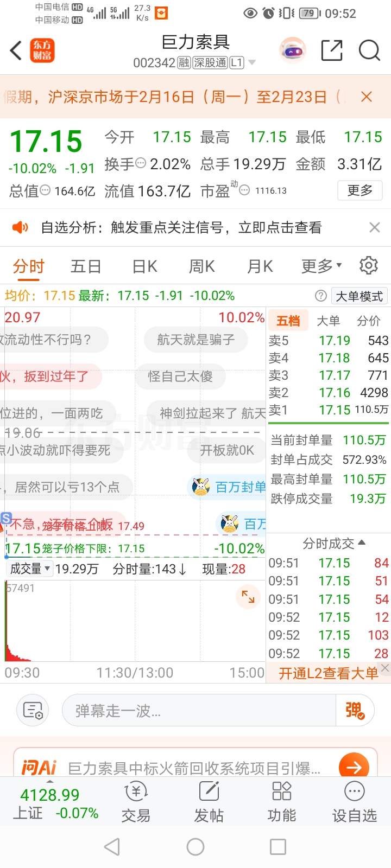
Task: Tap 设自选 watchlist icon
Action: 355,802
